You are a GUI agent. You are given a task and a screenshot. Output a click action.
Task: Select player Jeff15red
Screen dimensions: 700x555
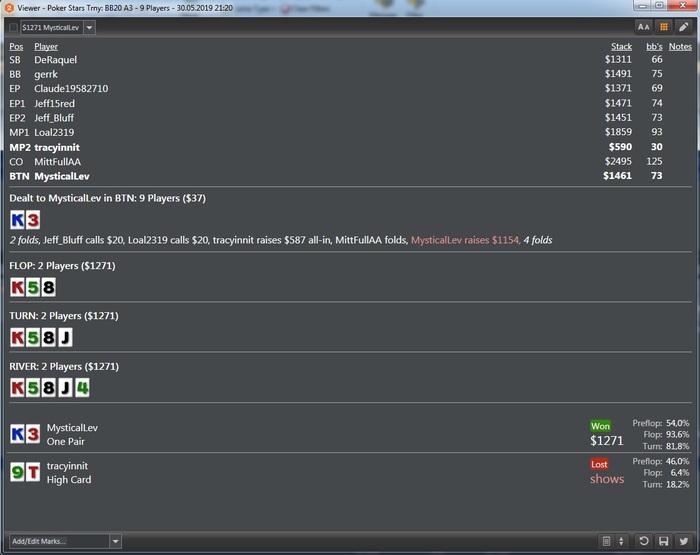[x=54, y=104]
